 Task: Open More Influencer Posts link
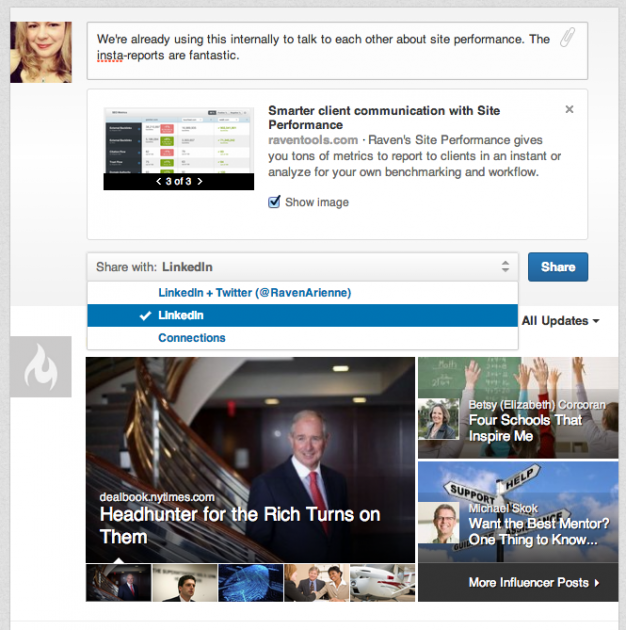point(534,582)
